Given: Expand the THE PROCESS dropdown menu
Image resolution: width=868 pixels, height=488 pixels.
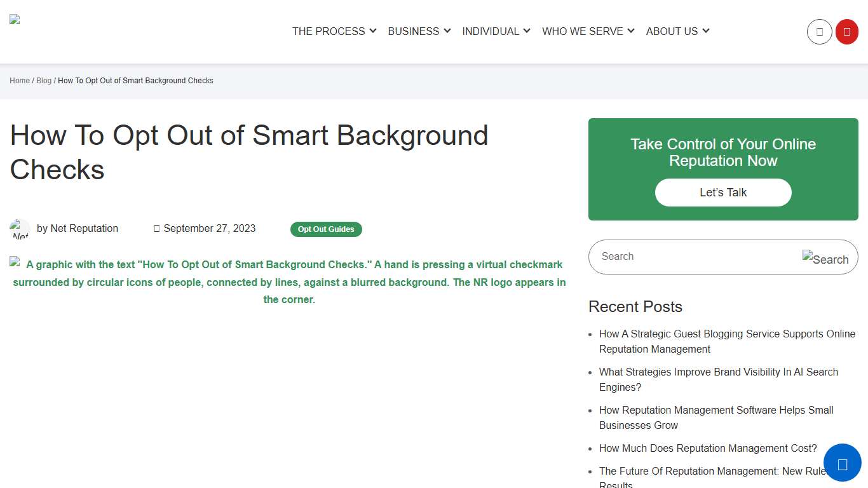Looking at the screenshot, I should [329, 31].
